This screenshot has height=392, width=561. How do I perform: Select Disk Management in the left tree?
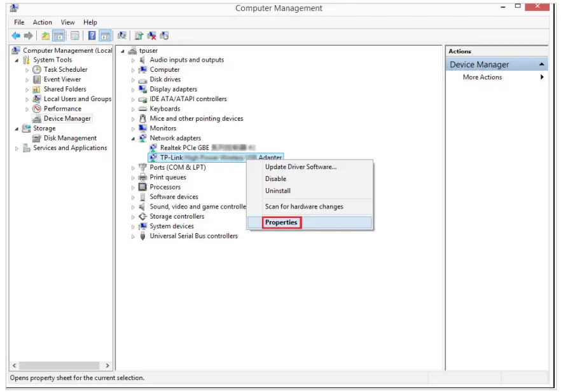point(70,138)
